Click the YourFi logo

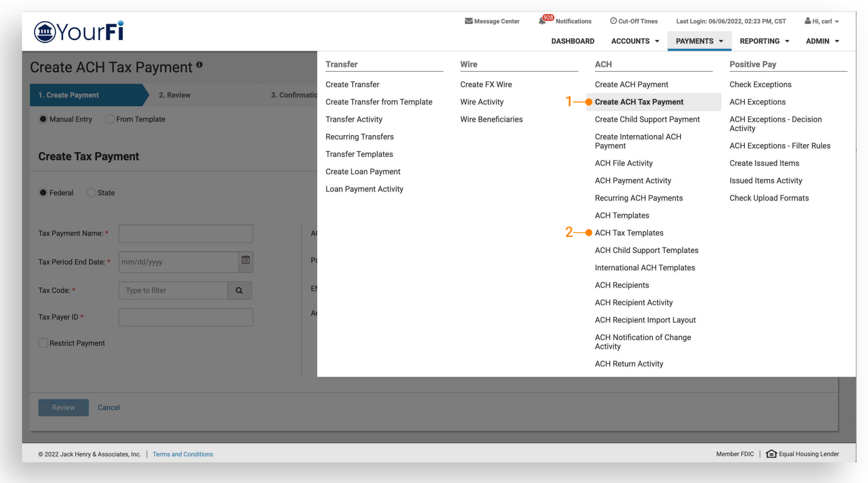(79, 32)
